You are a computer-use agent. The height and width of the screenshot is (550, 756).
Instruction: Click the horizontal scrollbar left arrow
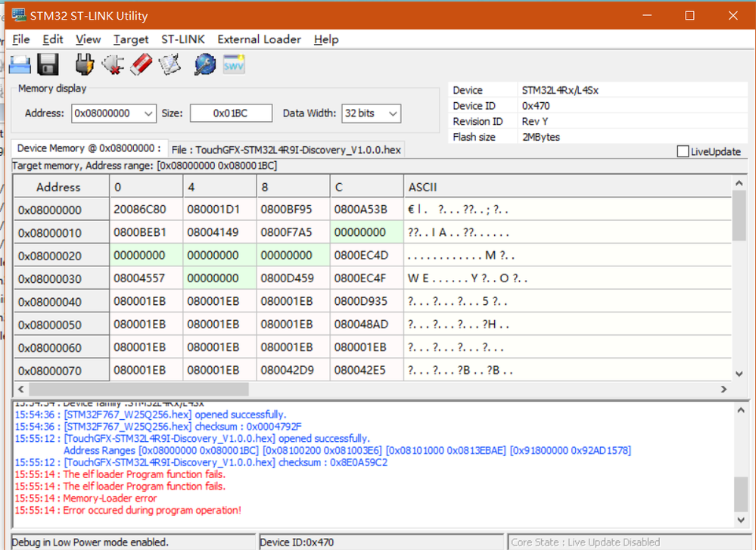[20, 389]
